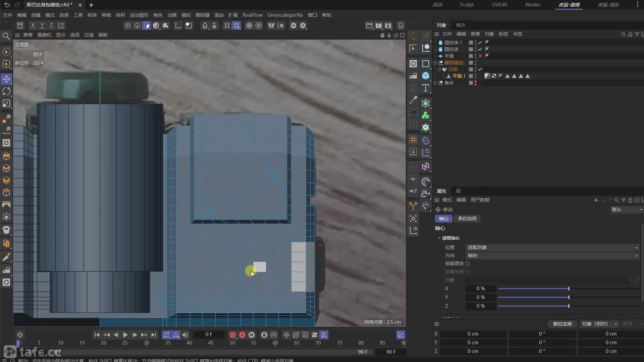The width and height of the screenshot is (644, 362).
Task: Adjust the X axis percentage slider
Action: 569,289
